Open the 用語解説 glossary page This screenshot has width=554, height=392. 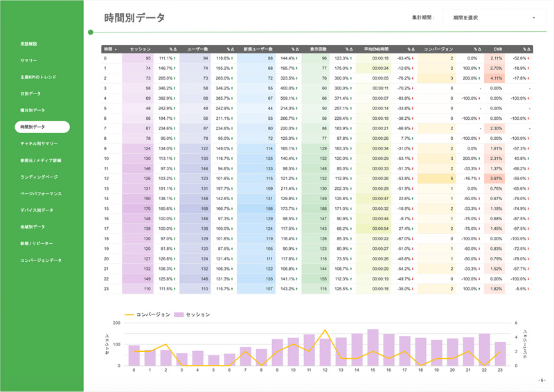[29, 44]
